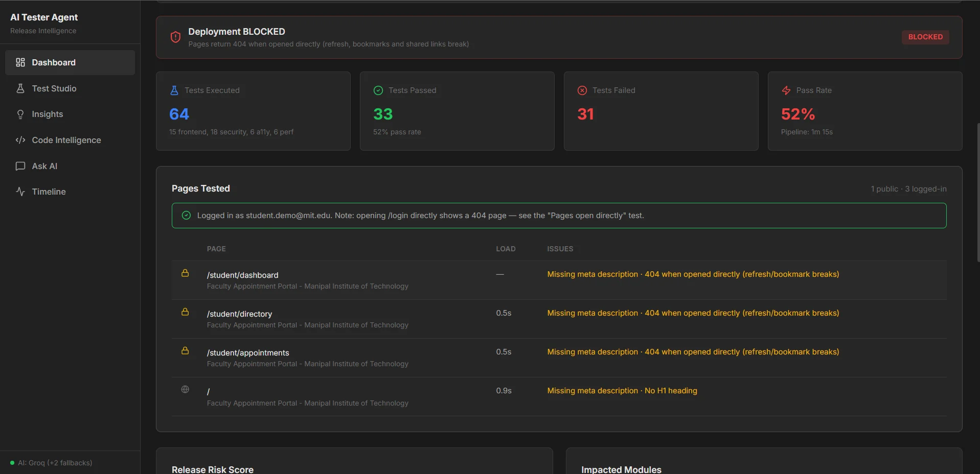The width and height of the screenshot is (980, 474).
Task: Click the lock icon beside /student/dashboard
Action: [185, 273]
